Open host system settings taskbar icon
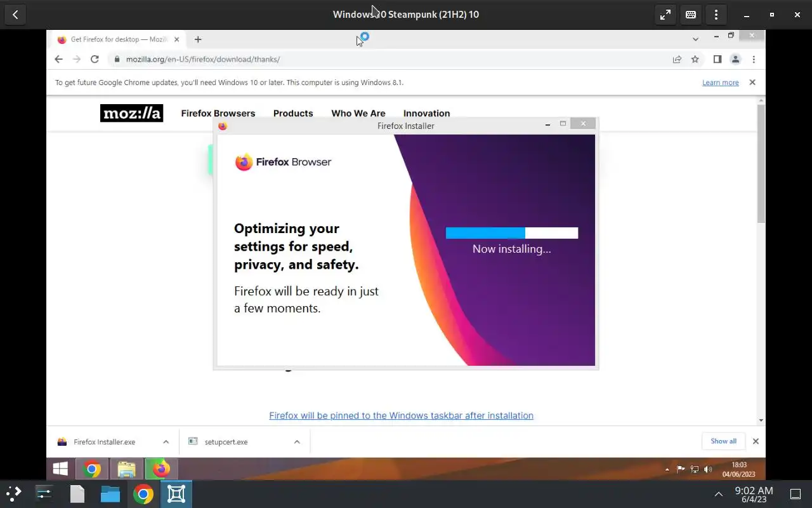812x508 pixels. coord(44,494)
